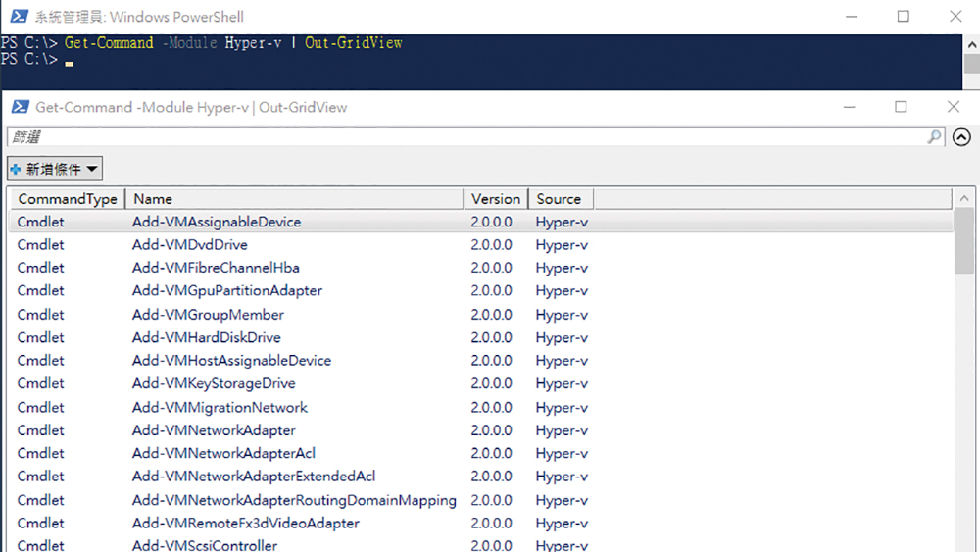
Task: Select the Add-VMMigrationNetwork row
Action: pyautogui.click(x=481, y=407)
